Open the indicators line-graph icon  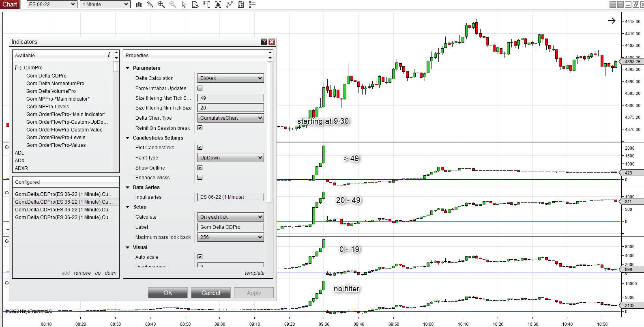click(230, 4)
